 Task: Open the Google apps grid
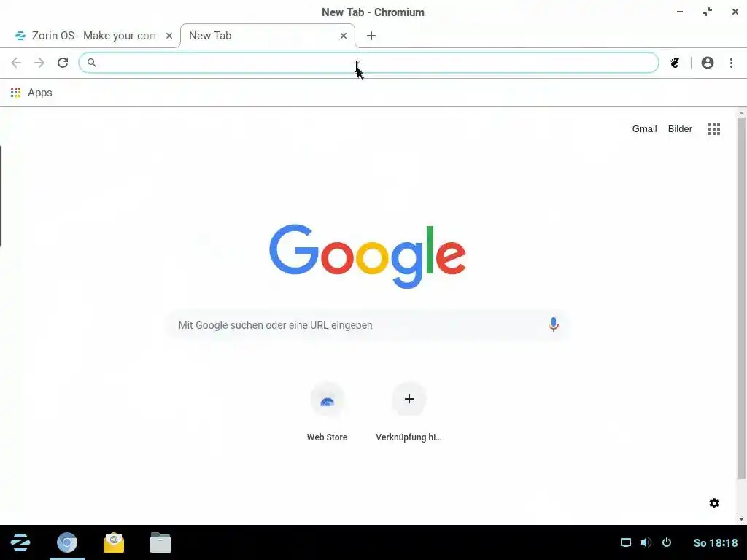tap(714, 129)
